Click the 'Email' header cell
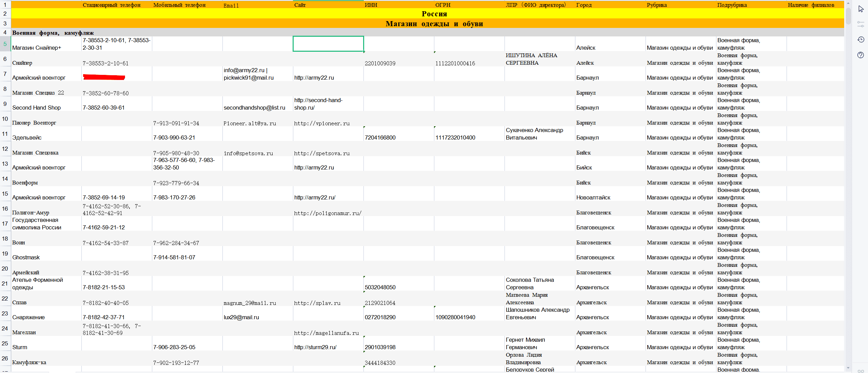The image size is (868, 373). 258,5
